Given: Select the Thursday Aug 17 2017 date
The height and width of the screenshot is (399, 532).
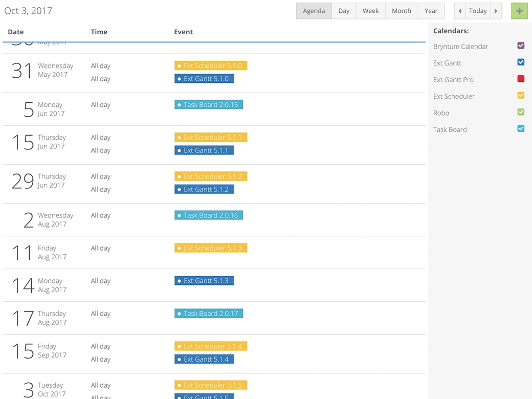Looking at the screenshot, I should (x=39, y=318).
